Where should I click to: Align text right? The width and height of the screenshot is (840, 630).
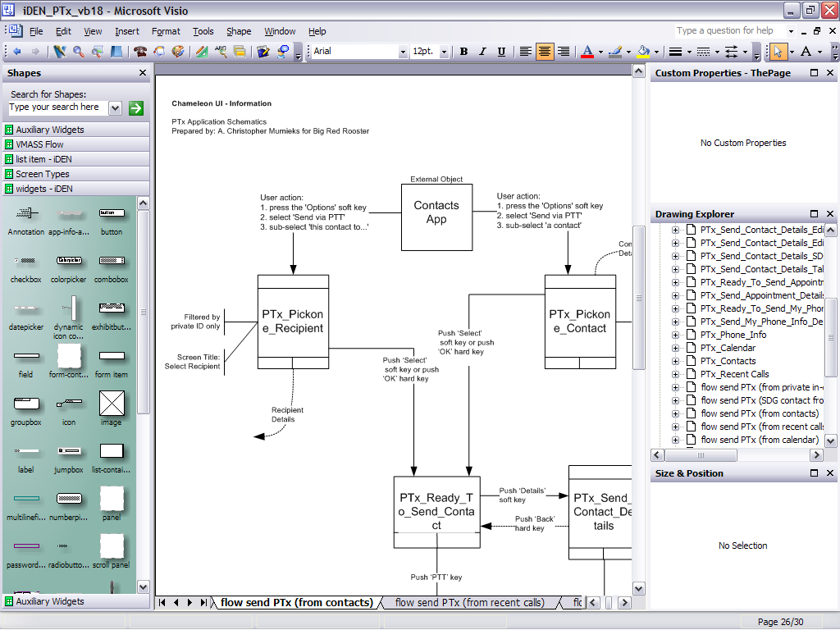564,52
